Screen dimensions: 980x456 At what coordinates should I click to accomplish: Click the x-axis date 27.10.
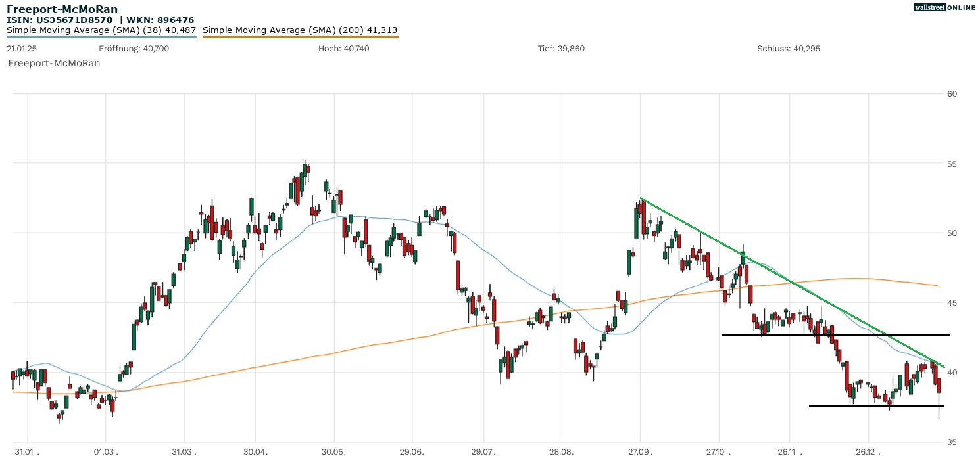click(x=719, y=451)
